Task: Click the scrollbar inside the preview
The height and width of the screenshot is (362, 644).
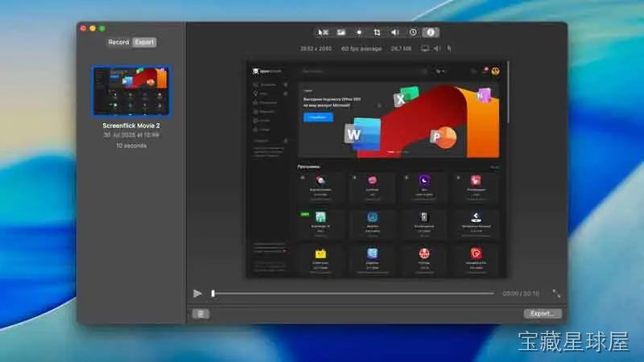Action: coord(508,93)
